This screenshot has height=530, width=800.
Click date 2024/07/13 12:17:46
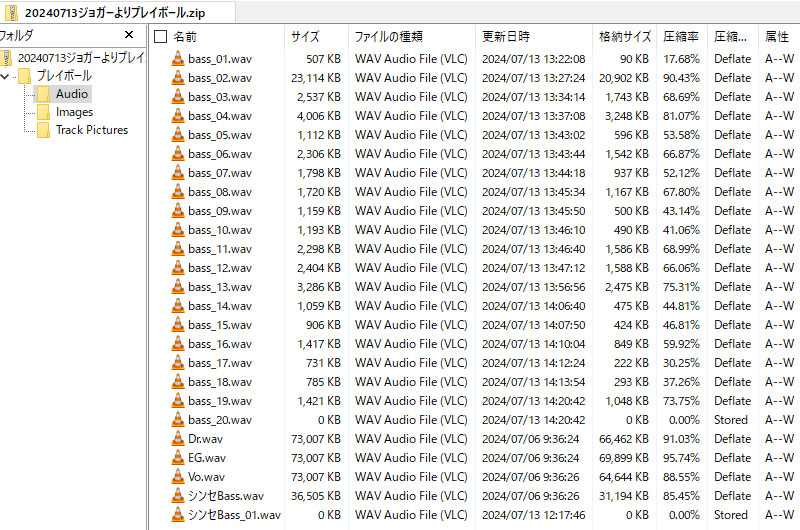[534, 515]
